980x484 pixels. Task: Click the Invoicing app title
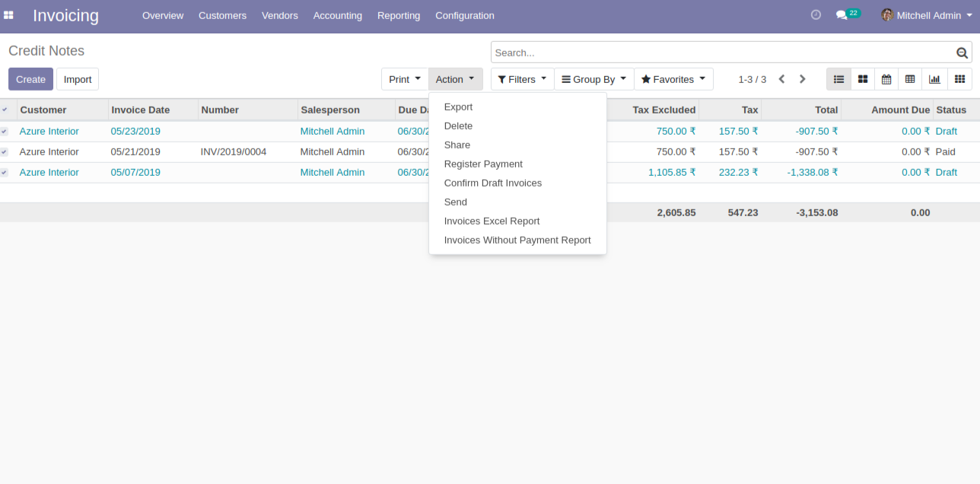coord(65,15)
